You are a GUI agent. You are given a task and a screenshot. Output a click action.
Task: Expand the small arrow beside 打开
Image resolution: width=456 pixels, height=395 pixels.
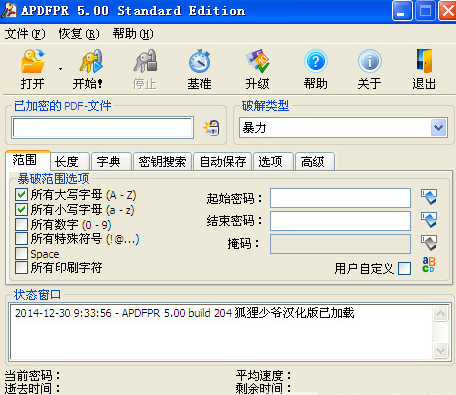(60, 69)
